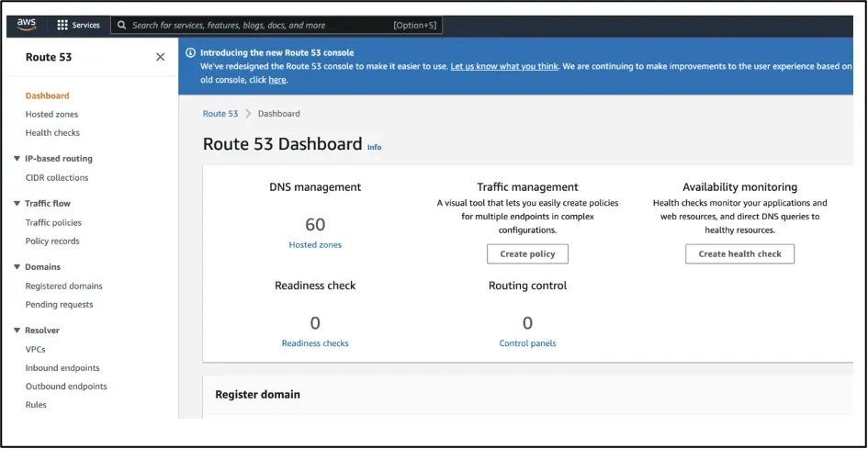Click the banner info circle icon
The height and width of the screenshot is (449, 868).
190,53
